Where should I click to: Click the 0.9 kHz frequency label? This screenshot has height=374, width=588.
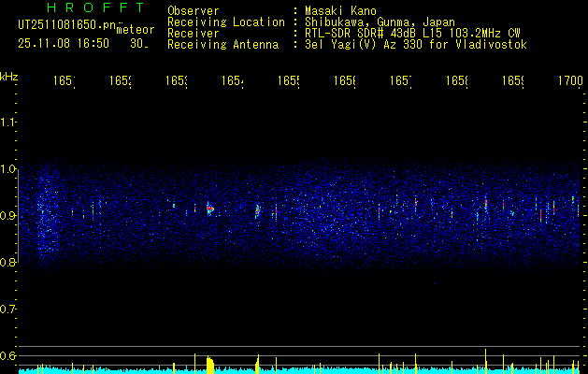click(7, 216)
